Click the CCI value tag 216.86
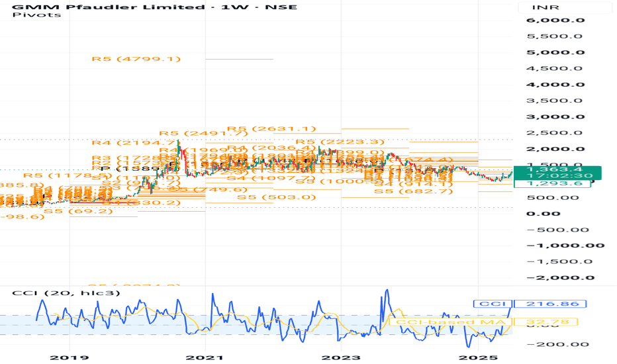 tap(550, 304)
